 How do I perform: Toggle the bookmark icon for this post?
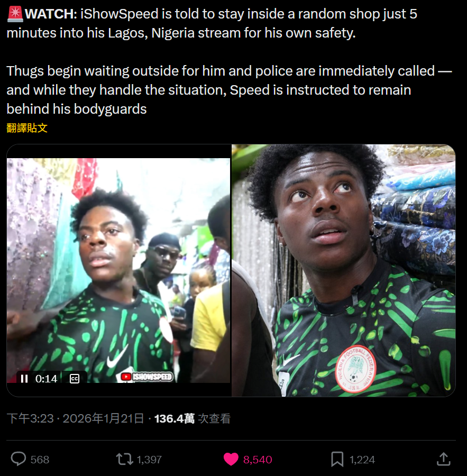(x=337, y=459)
